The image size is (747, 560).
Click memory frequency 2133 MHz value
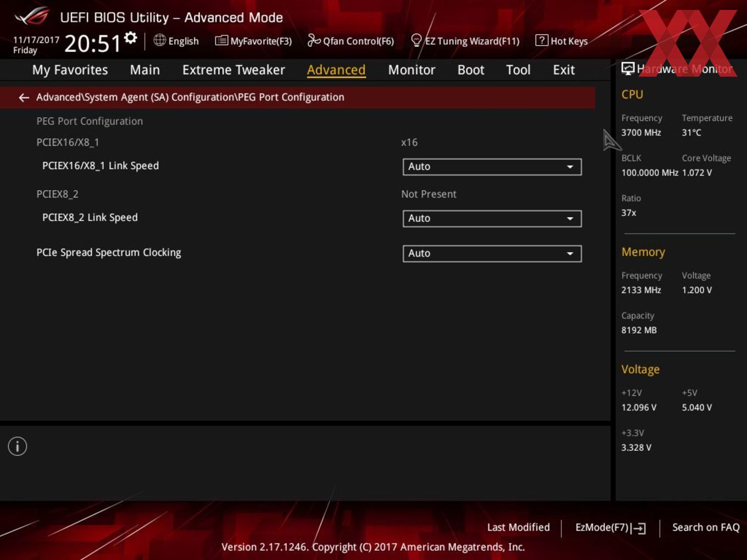(x=641, y=290)
